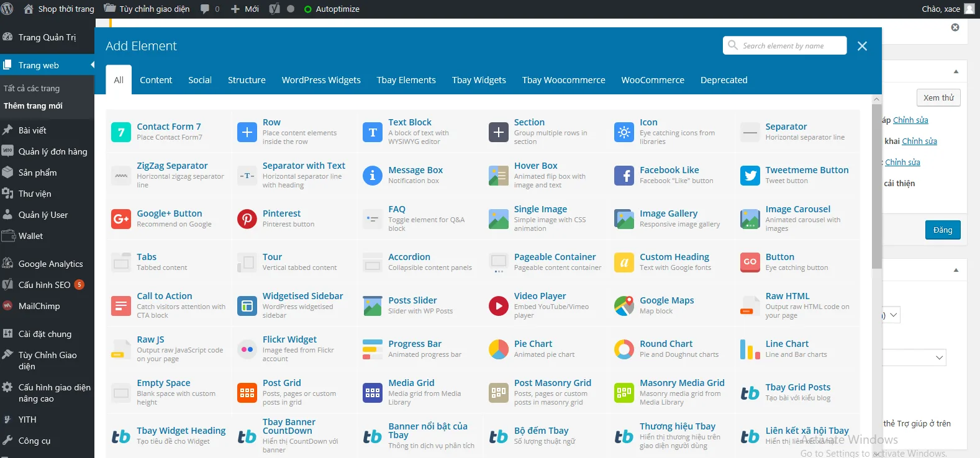Select the Google Maps icon

click(x=624, y=306)
